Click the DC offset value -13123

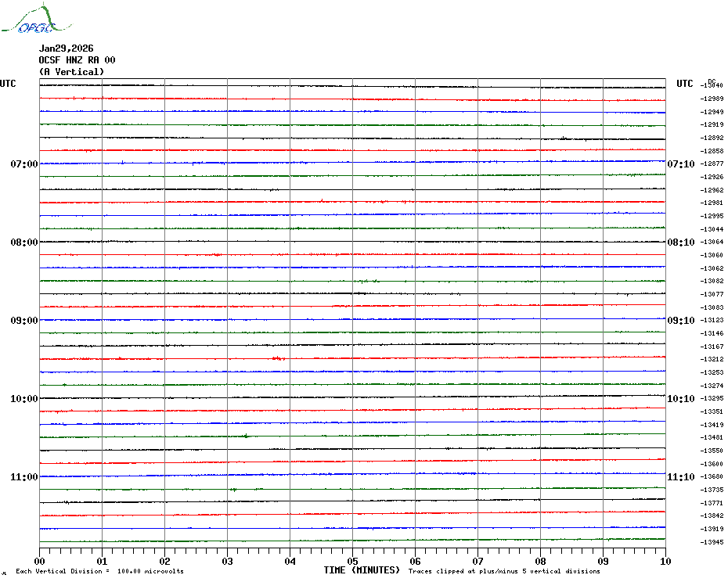pyautogui.click(x=712, y=320)
